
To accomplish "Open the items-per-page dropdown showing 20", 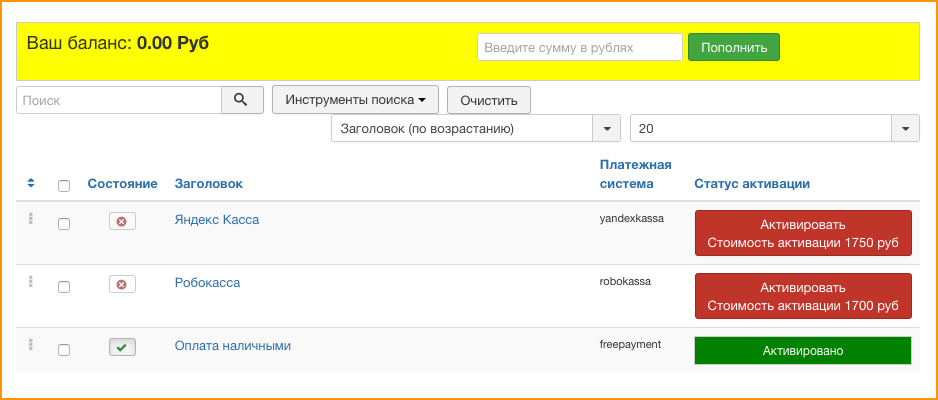I will 904,129.
